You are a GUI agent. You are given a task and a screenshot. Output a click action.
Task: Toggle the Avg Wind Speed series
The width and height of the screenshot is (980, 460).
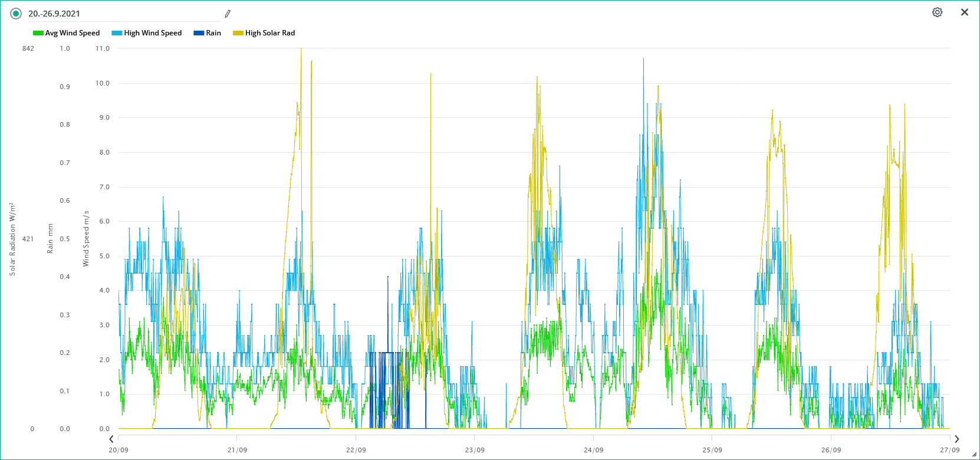tap(67, 33)
